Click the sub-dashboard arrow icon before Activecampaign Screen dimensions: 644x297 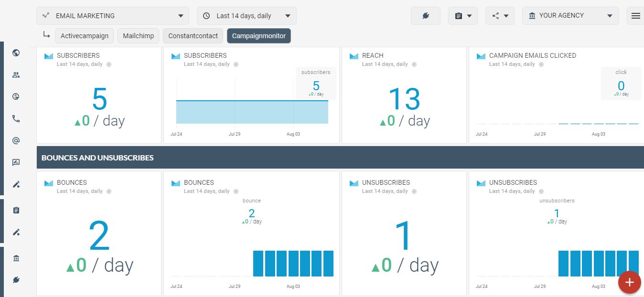click(x=46, y=35)
